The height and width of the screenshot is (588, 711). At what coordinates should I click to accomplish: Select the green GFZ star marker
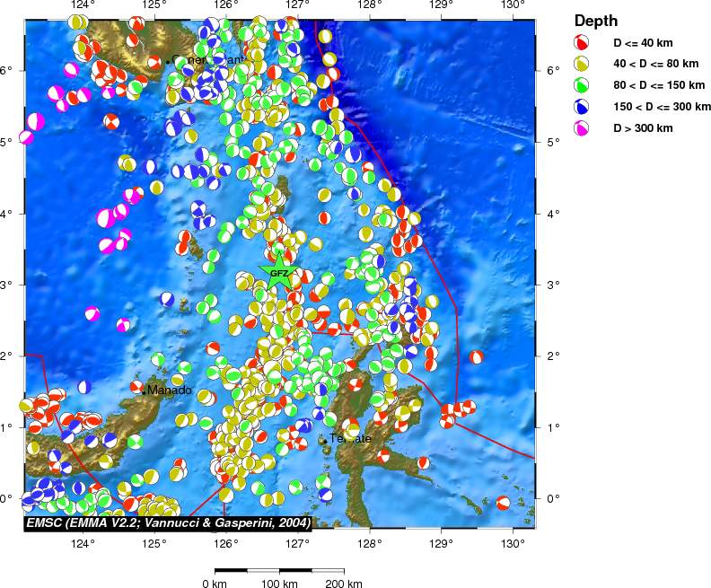[x=279, y=273]
